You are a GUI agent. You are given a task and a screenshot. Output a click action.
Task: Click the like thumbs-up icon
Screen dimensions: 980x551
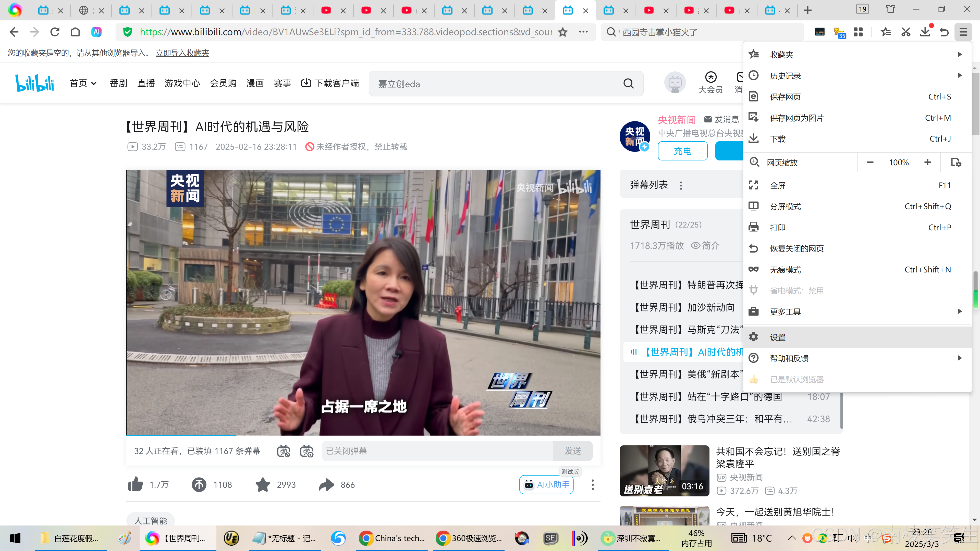[136, 484]
